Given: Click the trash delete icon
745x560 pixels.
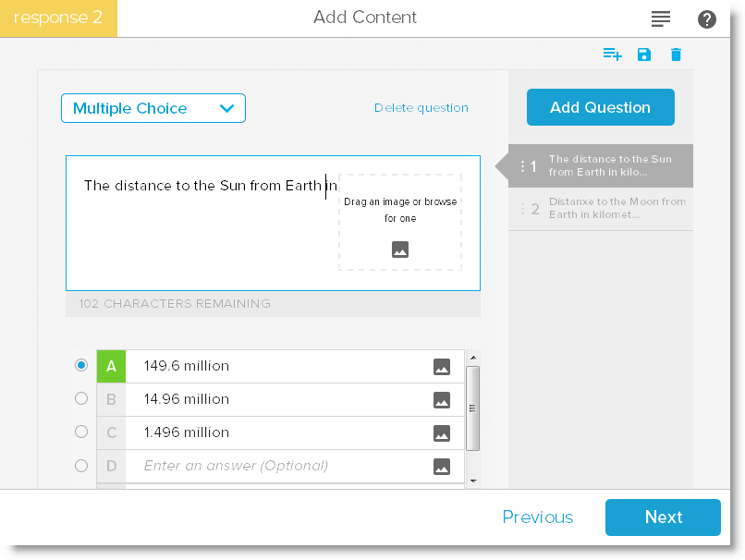Looking at the screenshot, I should [x=676, y=55].
